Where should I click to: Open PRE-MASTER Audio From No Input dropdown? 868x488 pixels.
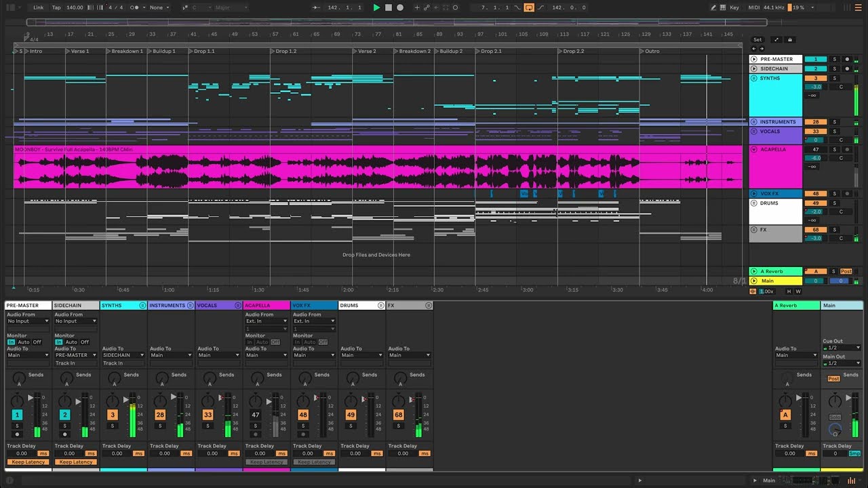(x=28, y=321)
